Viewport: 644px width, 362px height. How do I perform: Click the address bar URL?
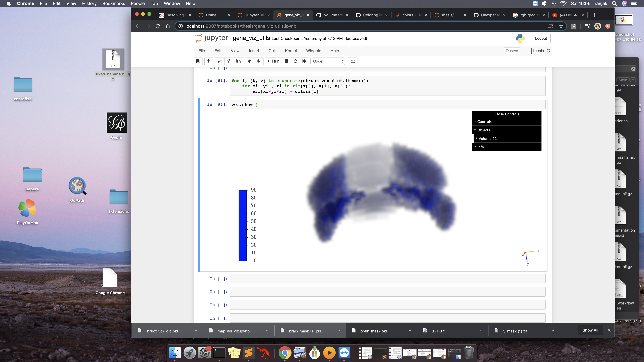tap(241, 26)
